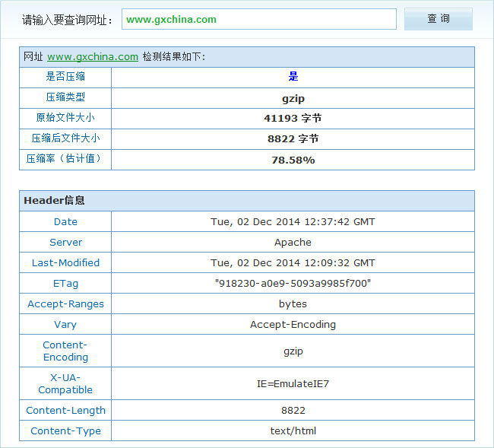Select the Vary header label

tap(65, 325)
